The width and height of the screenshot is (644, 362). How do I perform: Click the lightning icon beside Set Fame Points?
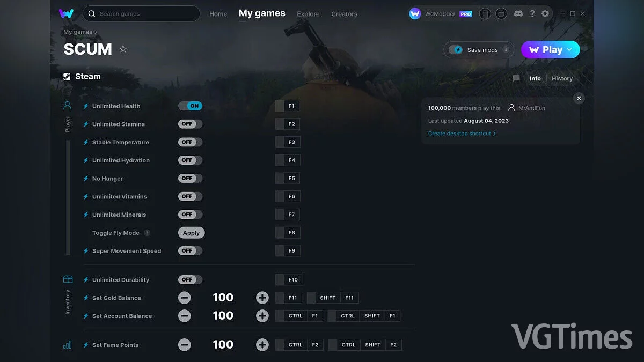pos(86,345)
